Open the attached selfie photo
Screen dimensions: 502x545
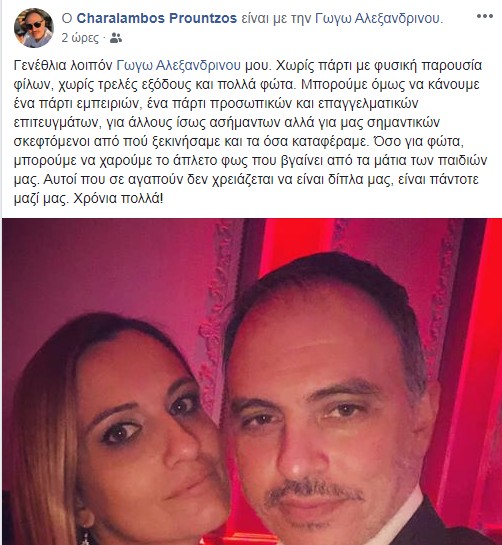pyautogui.click(x=252, y=382)
